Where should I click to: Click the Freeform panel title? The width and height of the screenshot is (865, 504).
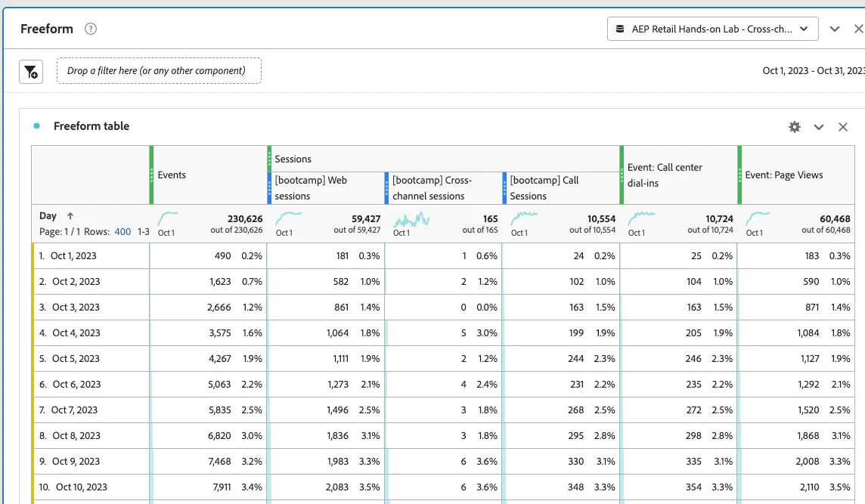click(47, 29)
